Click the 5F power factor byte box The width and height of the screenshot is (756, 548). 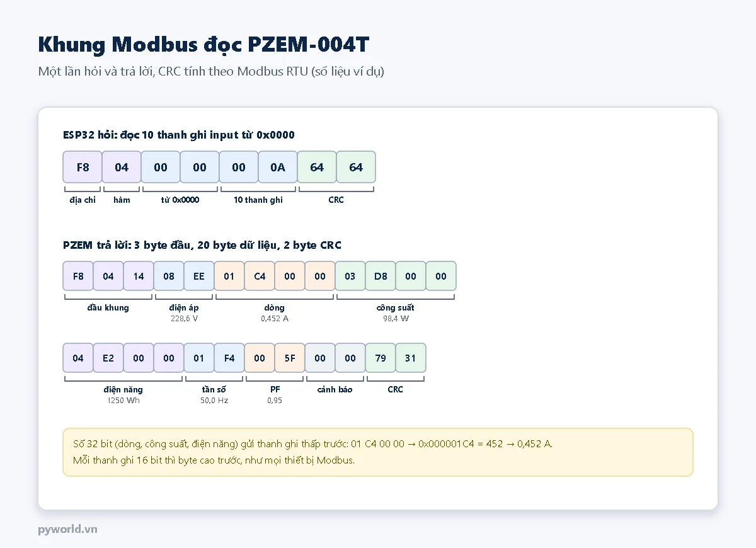pos(290,358)
